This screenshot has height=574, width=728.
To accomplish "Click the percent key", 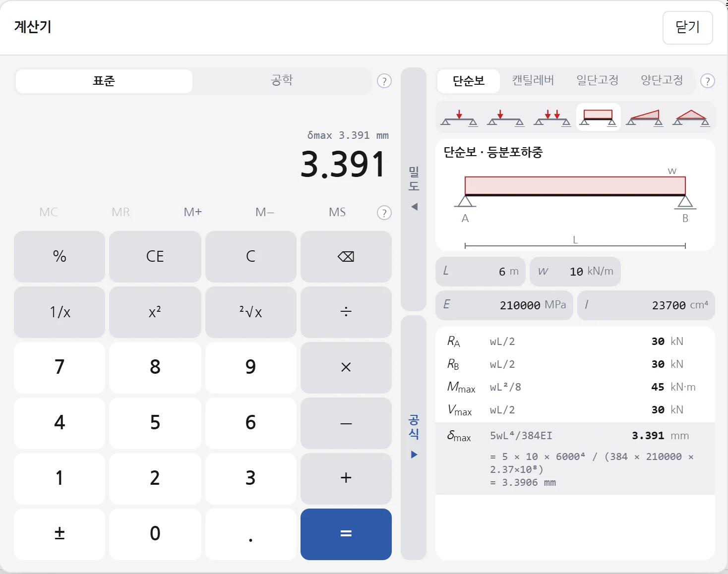I will [x=60, y=256].
